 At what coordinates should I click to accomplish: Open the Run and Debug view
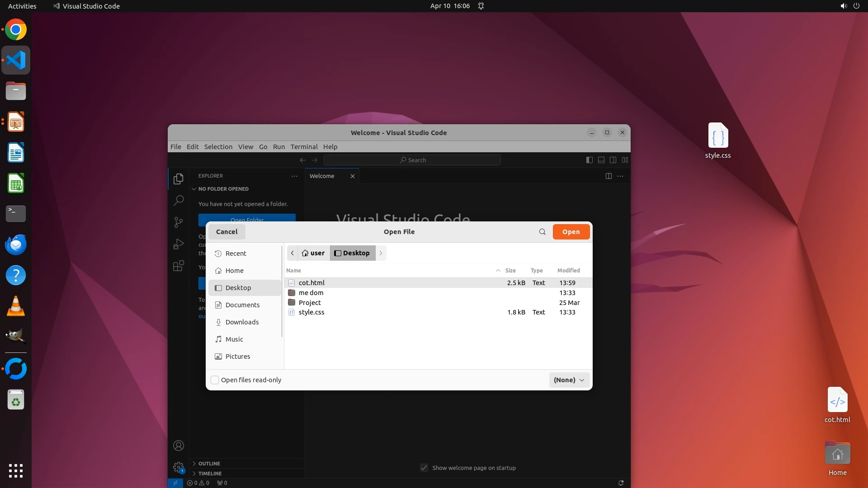[x=179, y=244]
